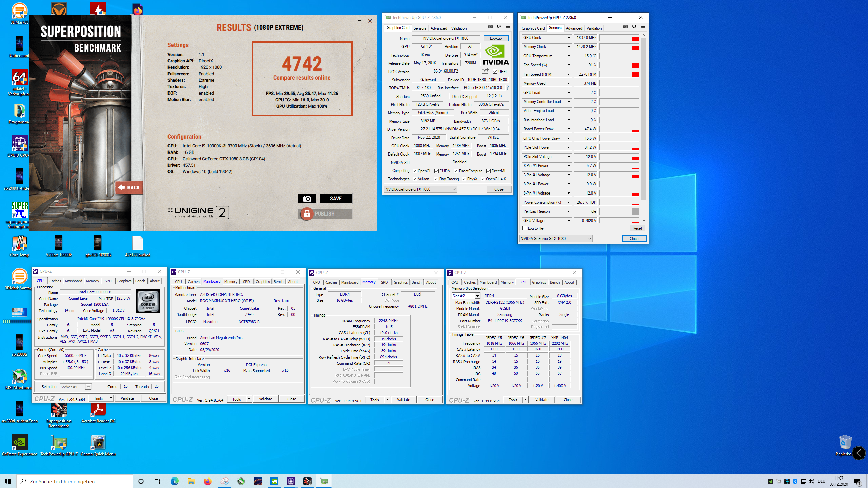Switch to Validation tab in GPU-Z Sensors window
This screenshot has width=868, height=488.
click(x=594, y=28)
